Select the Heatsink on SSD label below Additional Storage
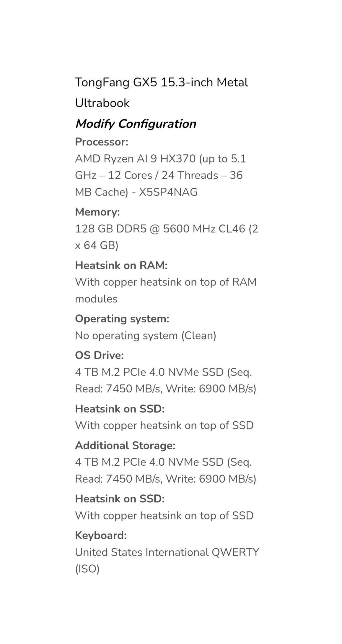 120,499
